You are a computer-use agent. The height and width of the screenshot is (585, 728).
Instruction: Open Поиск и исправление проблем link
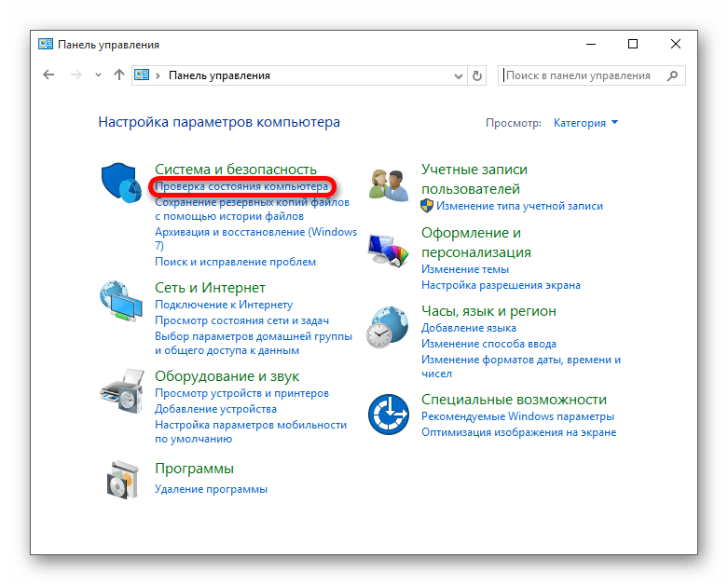click(235, 262)
